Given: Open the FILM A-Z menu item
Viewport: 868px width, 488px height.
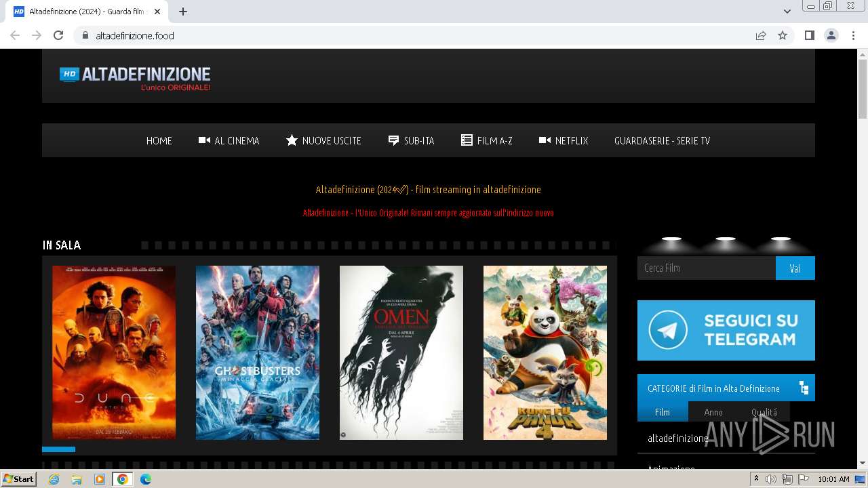Looking at the screenshot, I should [x=487, y=140].
